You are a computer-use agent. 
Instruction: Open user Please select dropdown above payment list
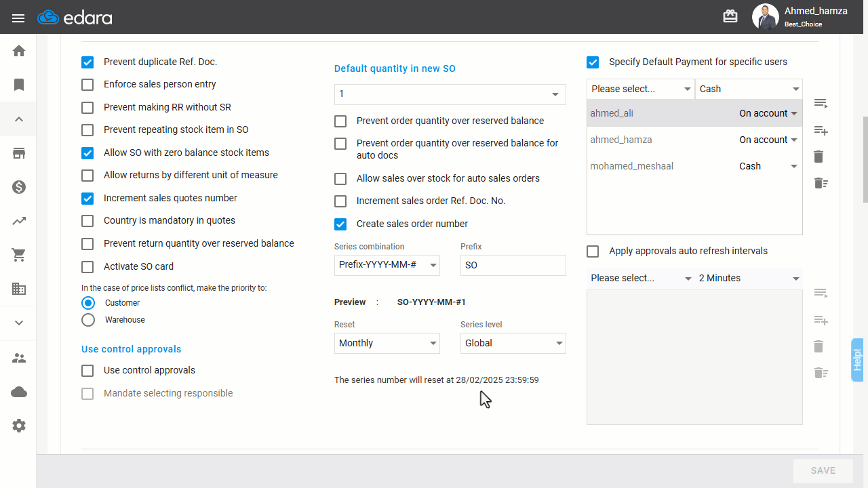pyautogui.click(x=641, y=89)
